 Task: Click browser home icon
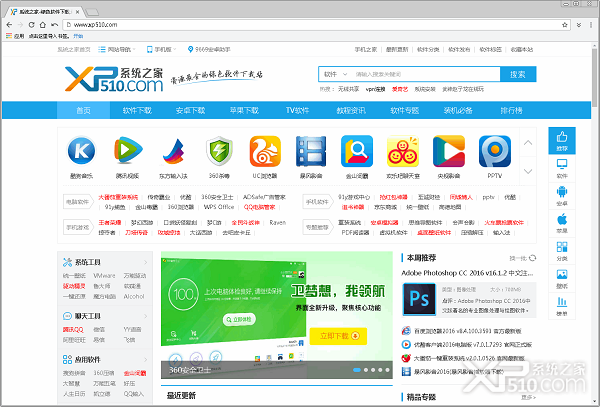tap(43, 25)
